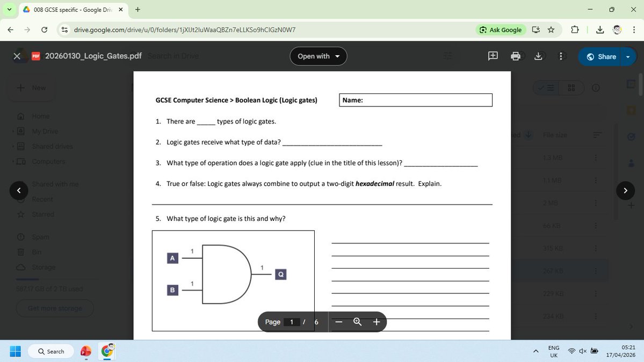
Task: Click the Windows Start button
Action: [x=15, y=351]
